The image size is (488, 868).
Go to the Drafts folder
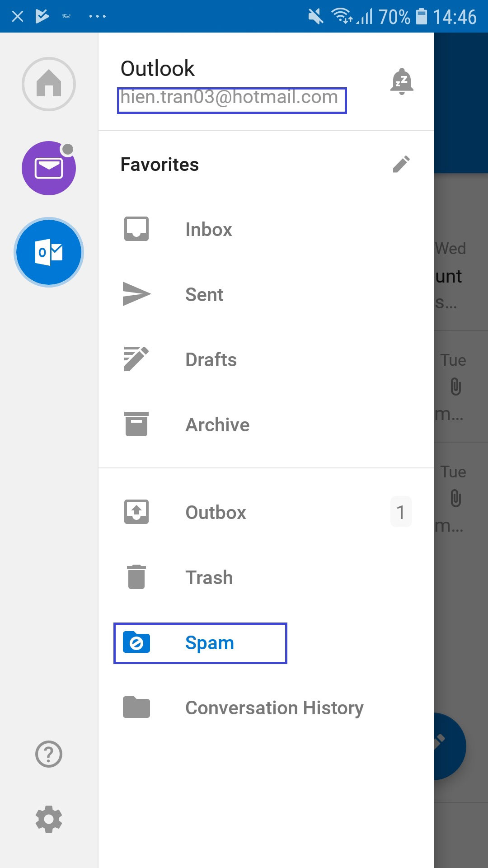[x=211, y=360]
